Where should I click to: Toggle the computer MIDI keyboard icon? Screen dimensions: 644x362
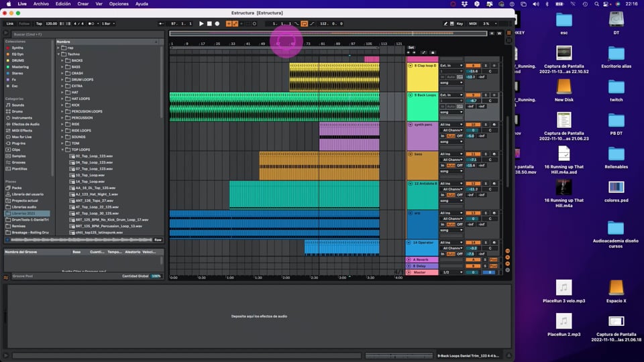(451, 24)
